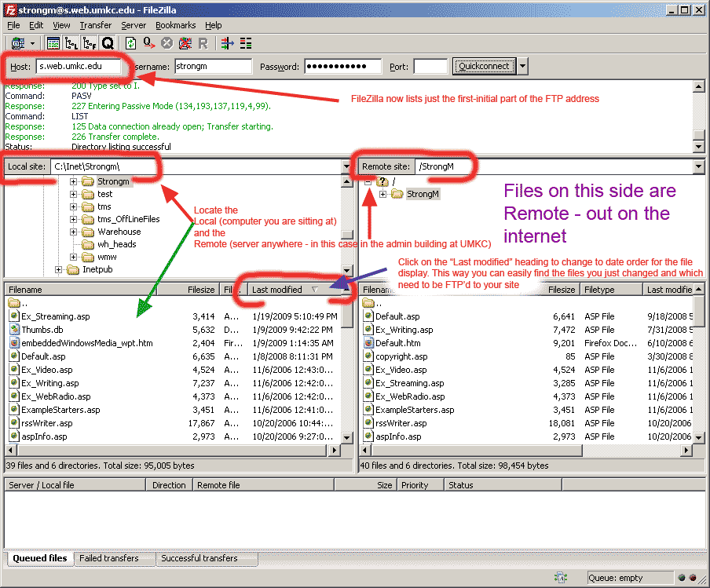This screenshot has width=710, height=588.
Task: Sort remote files by Filetype column header
Action: pyautogui.click(x=612, y=290)
